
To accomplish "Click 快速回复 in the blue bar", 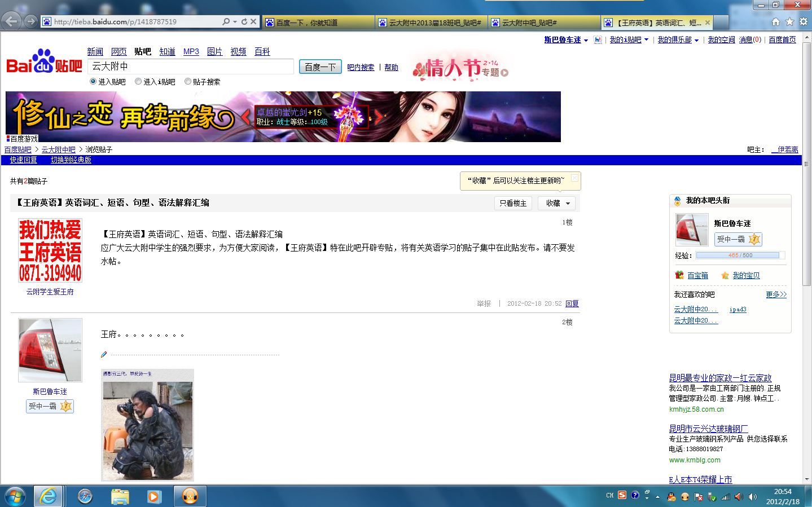I will 23,160.
